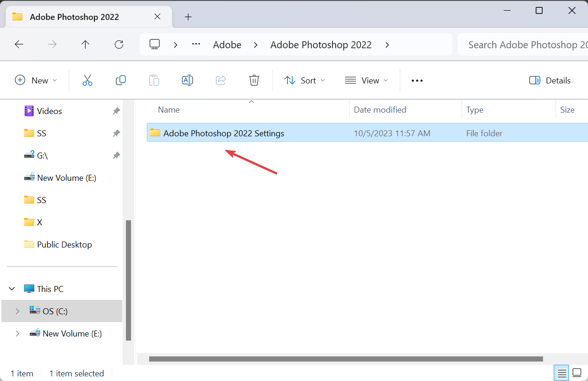Open the Sort options dropdown
This screenshot has width=588, height=381.
[305, 80]
